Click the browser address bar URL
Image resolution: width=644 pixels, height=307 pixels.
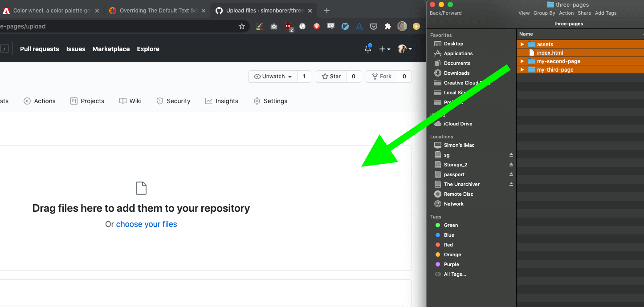tap(23, 26)
